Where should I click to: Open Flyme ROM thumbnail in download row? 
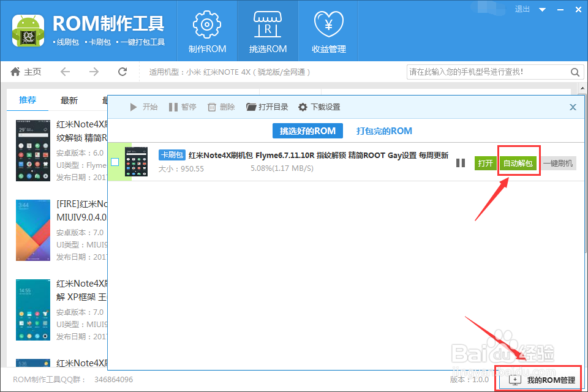(x=136, y=162)
